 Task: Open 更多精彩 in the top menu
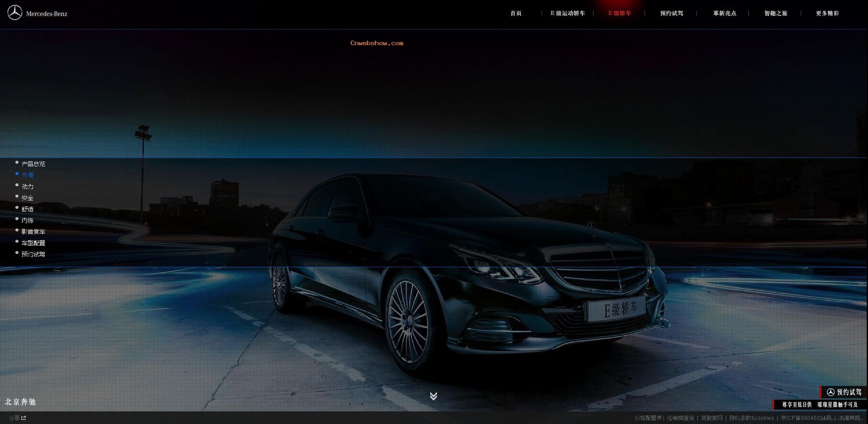click(x=827, y=14)
